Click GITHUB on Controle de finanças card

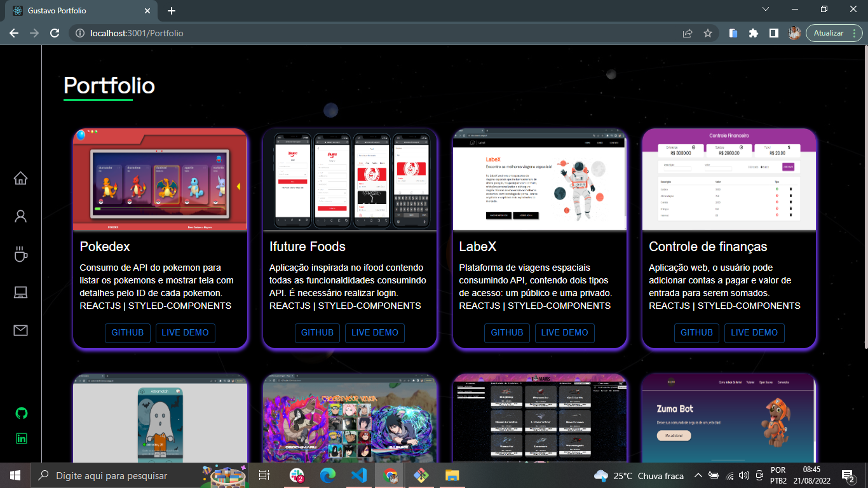(x=696, y=333)
